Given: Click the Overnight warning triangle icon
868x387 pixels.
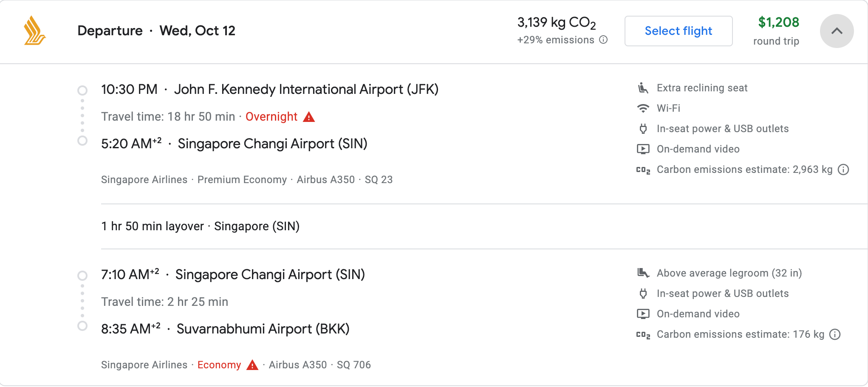Looking at the screenshot, I should [309, 117].
